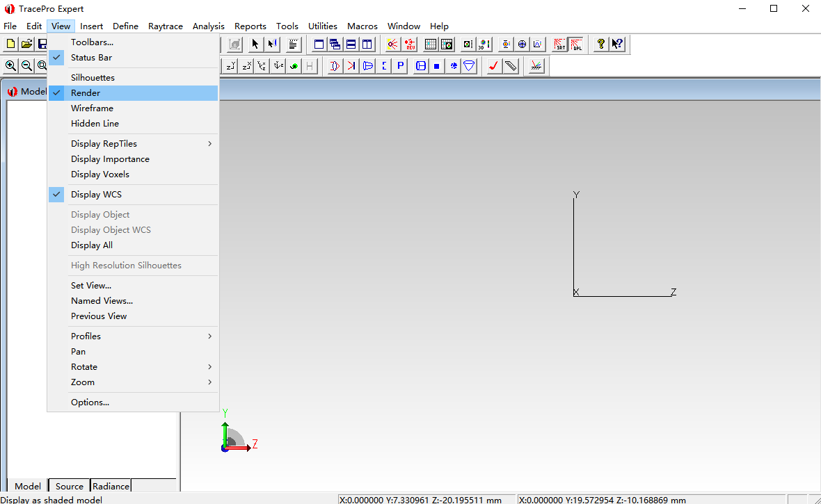
Task: Switch to Hidden Line view mode
Action: [x=133, y=124]
